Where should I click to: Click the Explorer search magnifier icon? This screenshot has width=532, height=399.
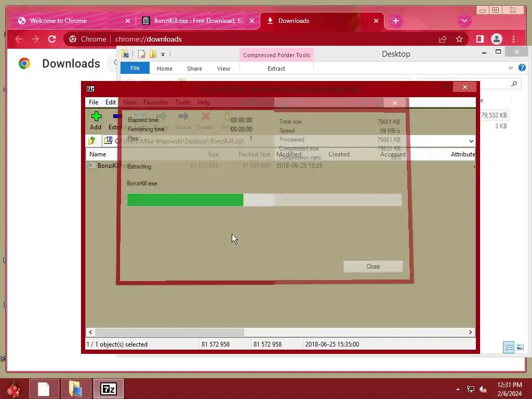coord(514,84)
